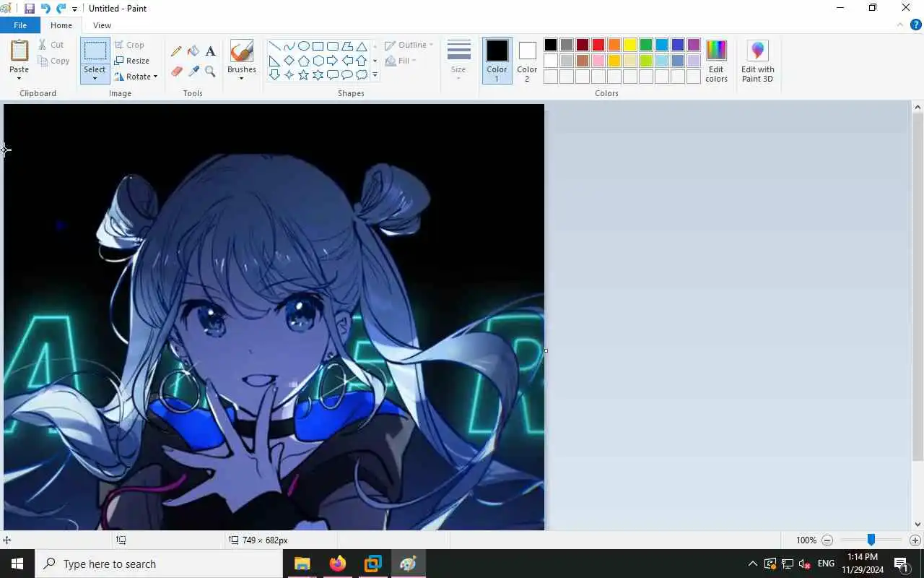Click the Brushes icon
The image size is (924, 578).
click(241, 51)
